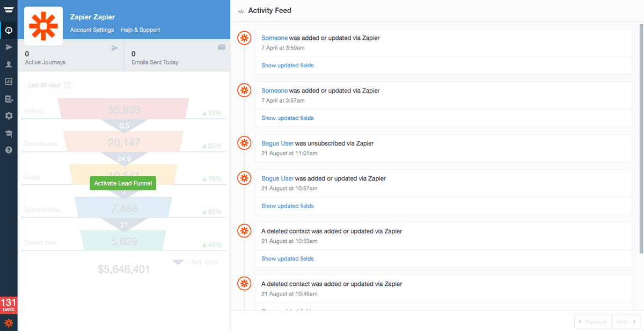The image size is (644, 331).
Task: Click Zapier icon on Bogus User unsubscribed entry
Action: tap(244, 143)
